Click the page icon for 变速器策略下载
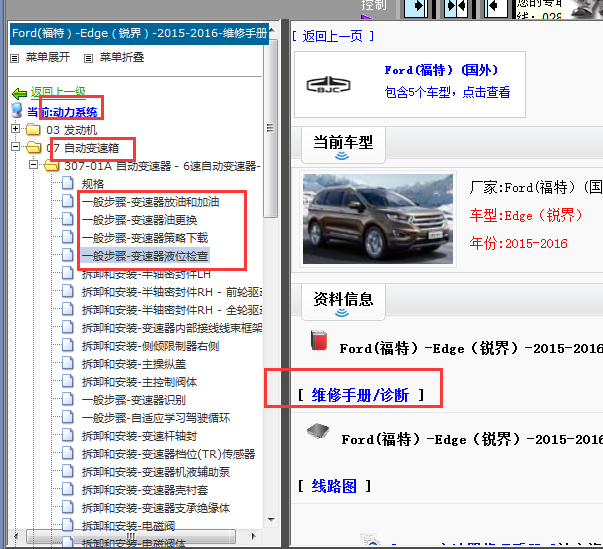Viewport: 603px width, 549px height. pyautogui.click(x=68, y=237)
